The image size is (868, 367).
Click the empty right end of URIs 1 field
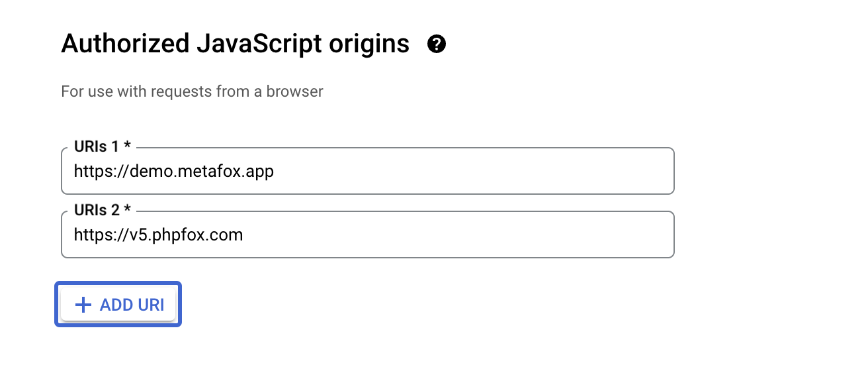[x=595, y=172]
